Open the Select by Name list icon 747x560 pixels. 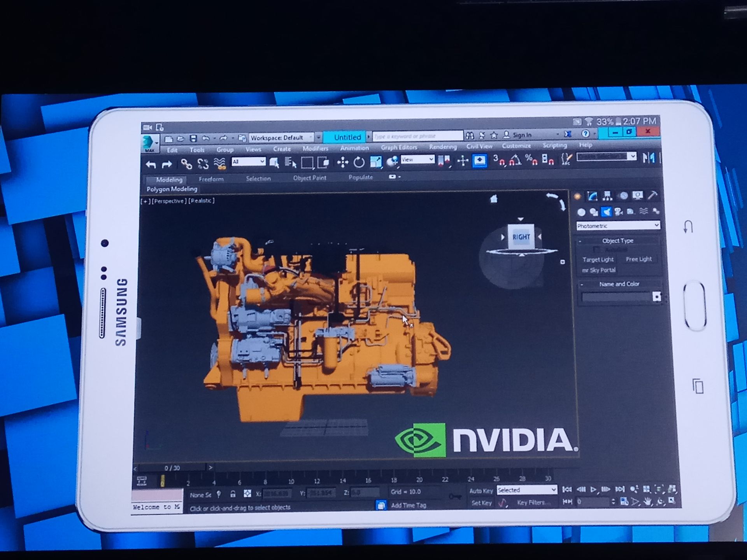(x=290, y=162)
